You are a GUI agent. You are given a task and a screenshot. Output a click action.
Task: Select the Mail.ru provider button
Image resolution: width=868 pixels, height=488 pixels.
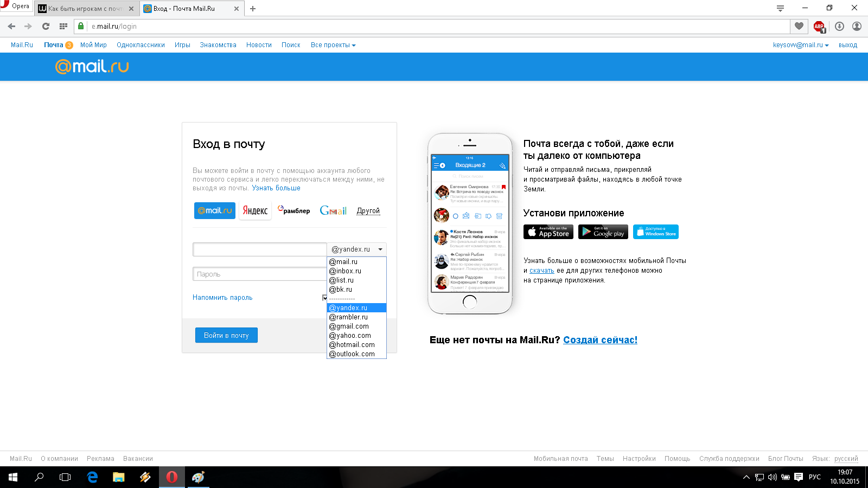click(215, 210)
